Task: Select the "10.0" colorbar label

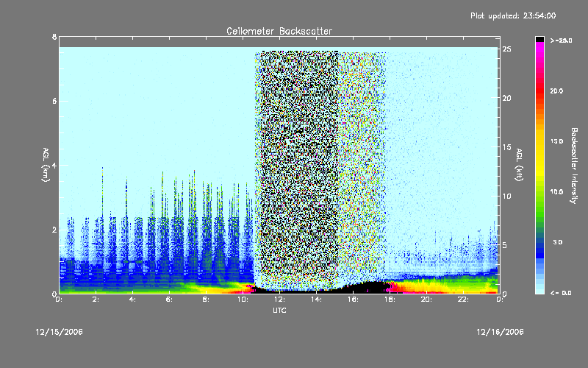Action: (x=556, y=192)
